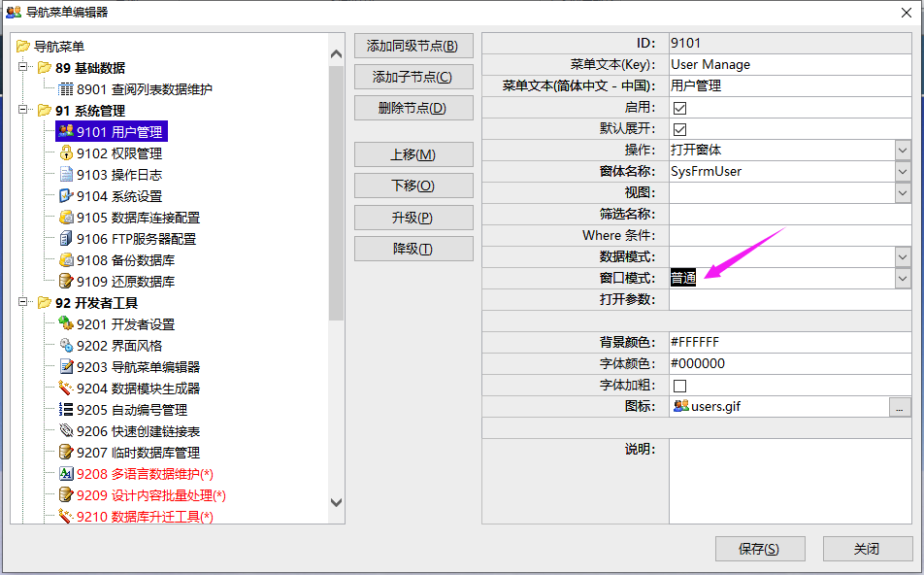
Task: Click the tree scrollbar down arrow
Action: pyautogui.click(x=337, y=503)
